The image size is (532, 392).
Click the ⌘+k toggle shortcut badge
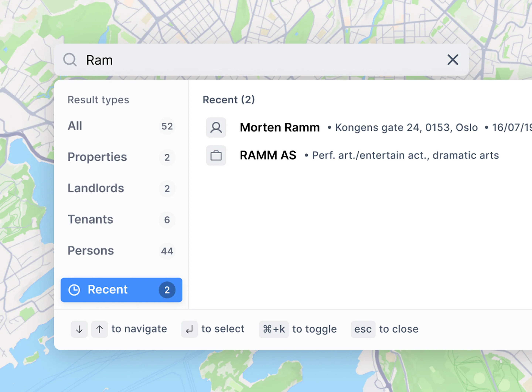pos(274,329)
